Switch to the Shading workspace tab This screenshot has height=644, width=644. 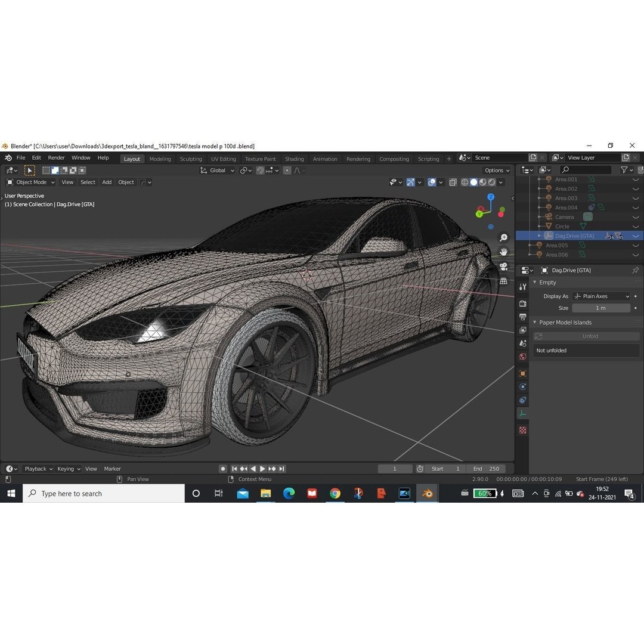[x=295, y=159]
